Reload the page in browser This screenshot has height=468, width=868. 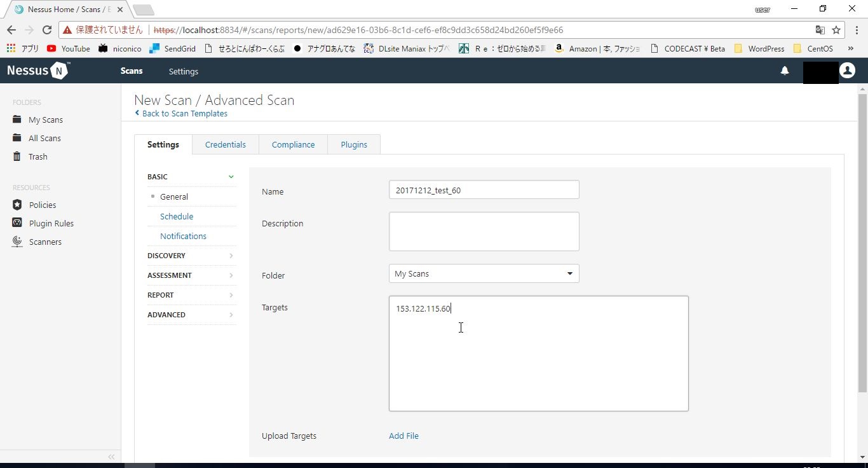(46, 30)
